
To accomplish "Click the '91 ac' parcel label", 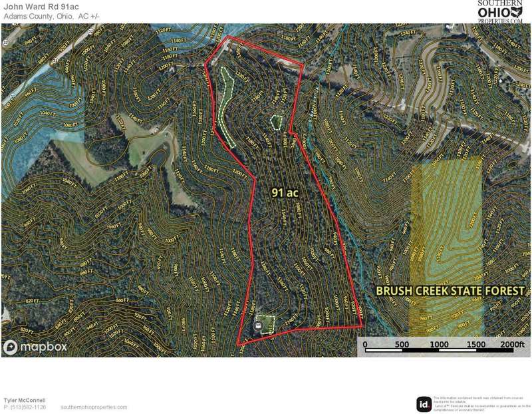I will [x=283, y=192].
